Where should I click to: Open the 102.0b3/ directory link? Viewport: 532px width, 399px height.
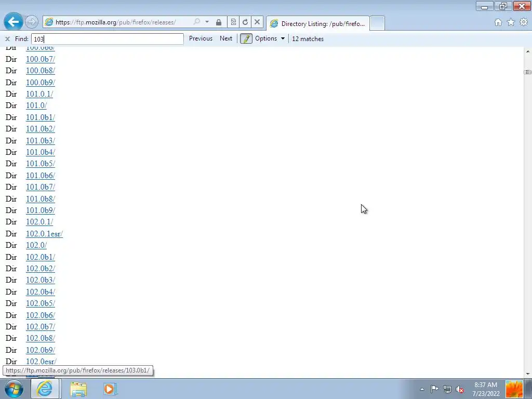pyautogui.click(x=41, y=280)
